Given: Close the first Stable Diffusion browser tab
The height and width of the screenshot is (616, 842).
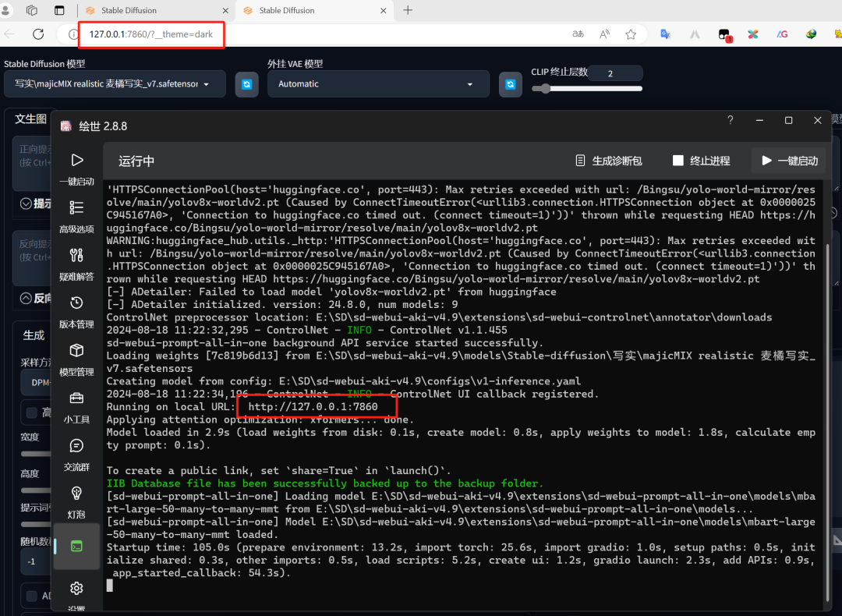Looking at the screenshot, I should [225, 10].
